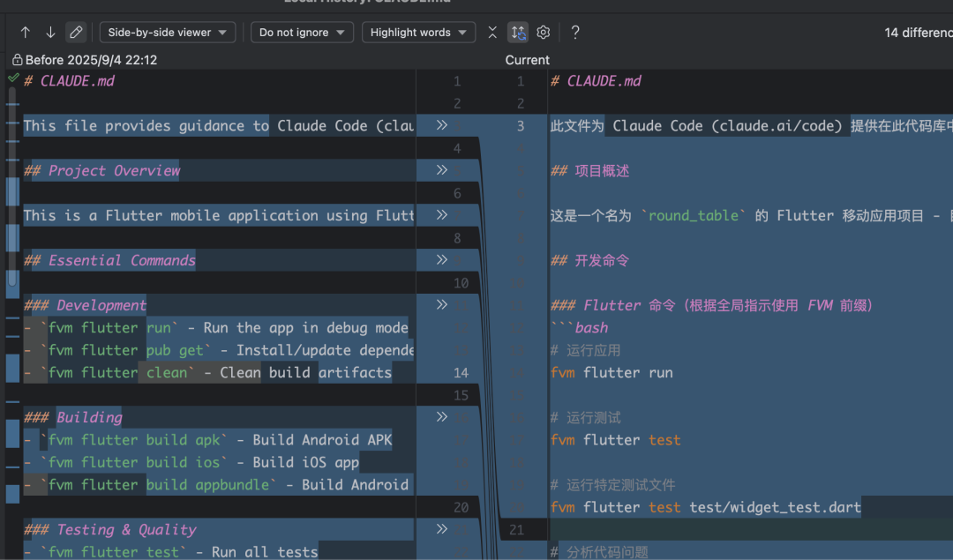Apply the '## Project Overview' change arrow
The width and height of the screenshot is (953, 560).
pyautogui.click(x=442, y=170)
